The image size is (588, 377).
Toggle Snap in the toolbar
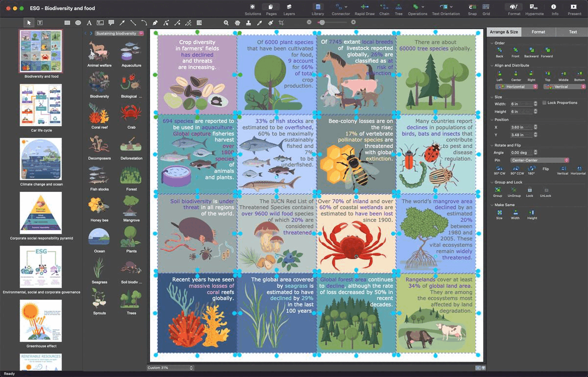pos(472,7)
